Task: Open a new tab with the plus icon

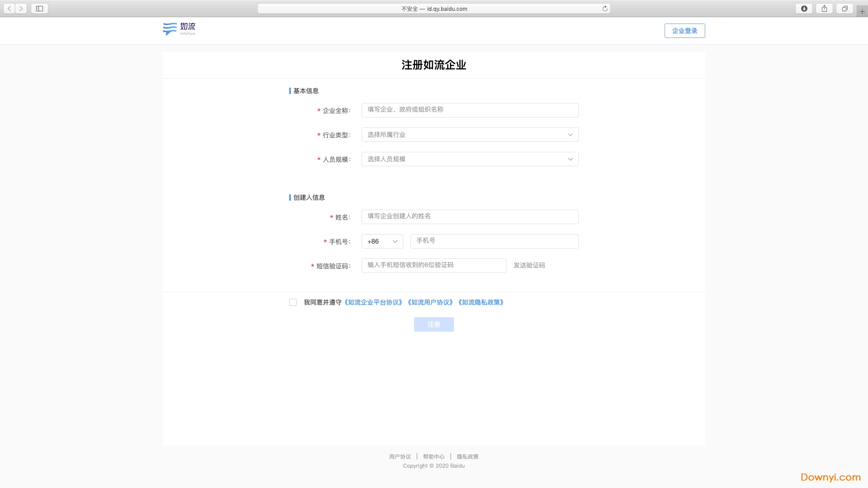Action: (x=862, y=11)
